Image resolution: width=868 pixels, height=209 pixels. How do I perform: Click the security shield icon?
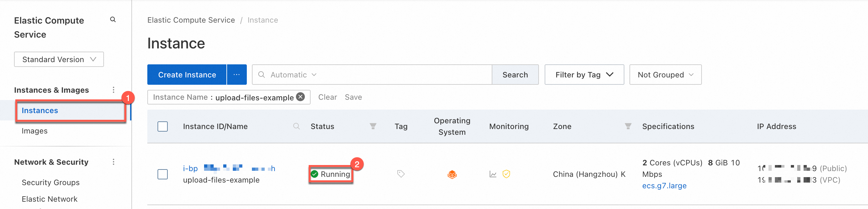pos(506,174)
